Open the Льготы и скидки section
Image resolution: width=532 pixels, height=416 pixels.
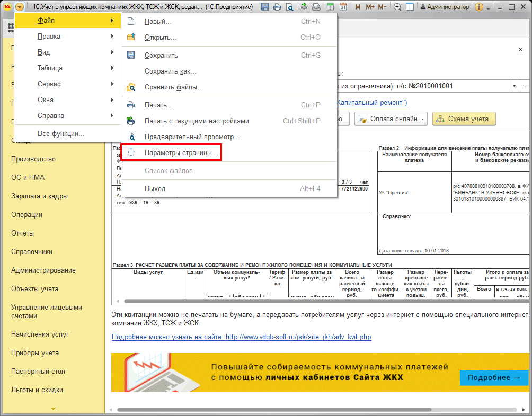tap(37, 390)
